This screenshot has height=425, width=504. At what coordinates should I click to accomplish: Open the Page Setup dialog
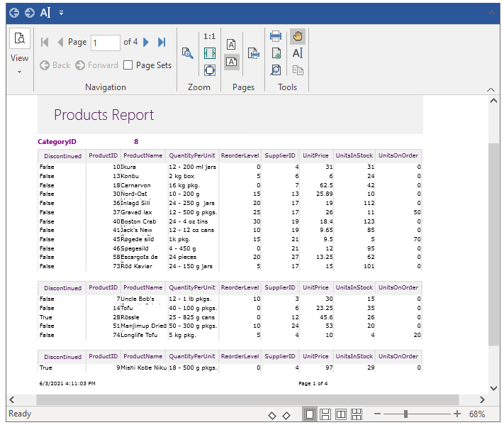[x=254, y=53]
